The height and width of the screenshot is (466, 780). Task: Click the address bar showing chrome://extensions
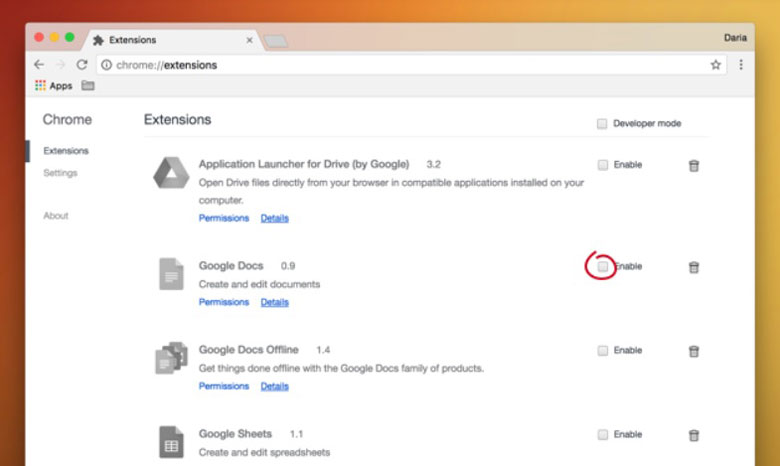[x=400, y=65]
